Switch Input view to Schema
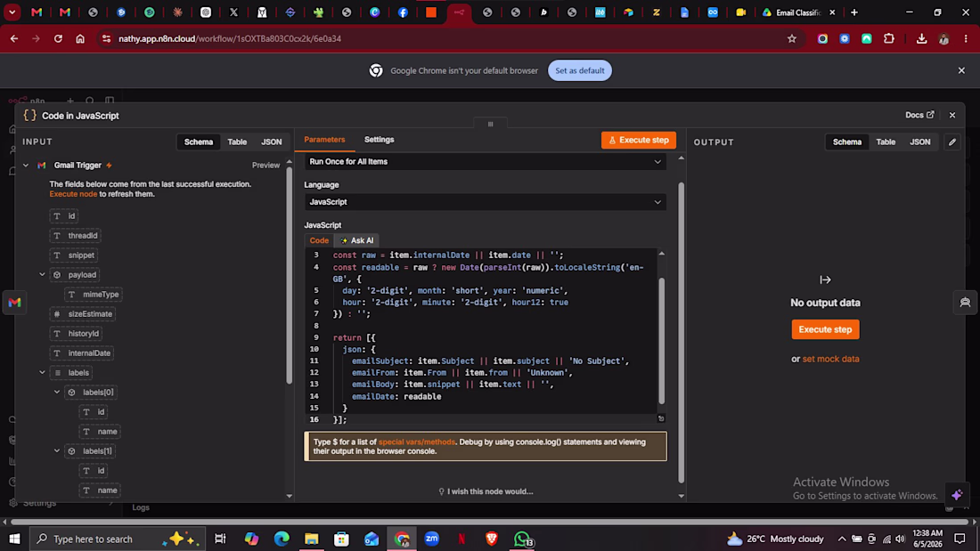The image size is (980, 551). (x=198, y=142)
